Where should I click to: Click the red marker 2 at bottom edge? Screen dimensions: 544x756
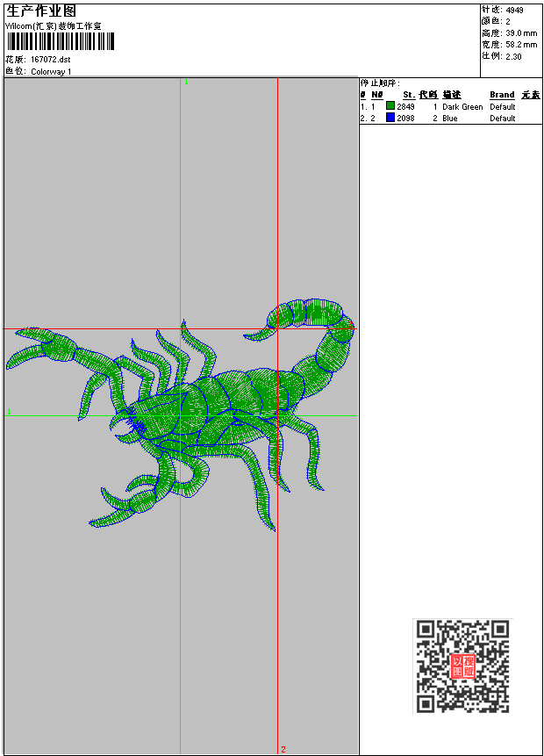(x=283, y=749)
